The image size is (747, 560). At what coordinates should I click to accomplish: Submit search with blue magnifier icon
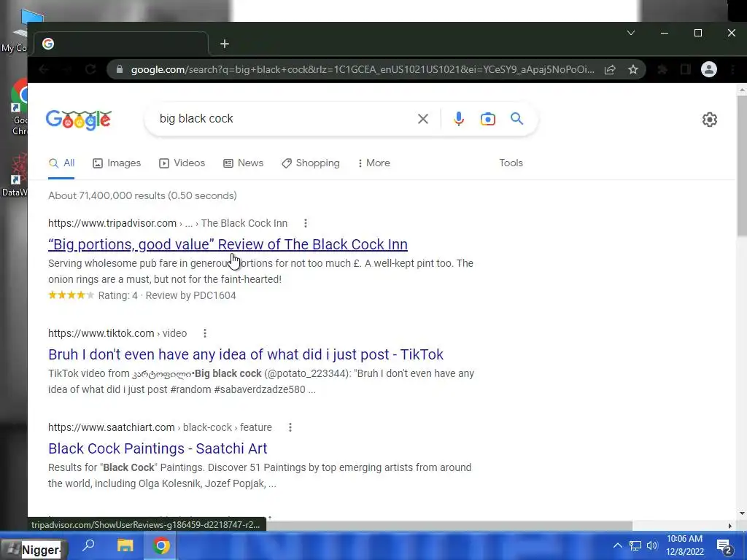[517, 119]
